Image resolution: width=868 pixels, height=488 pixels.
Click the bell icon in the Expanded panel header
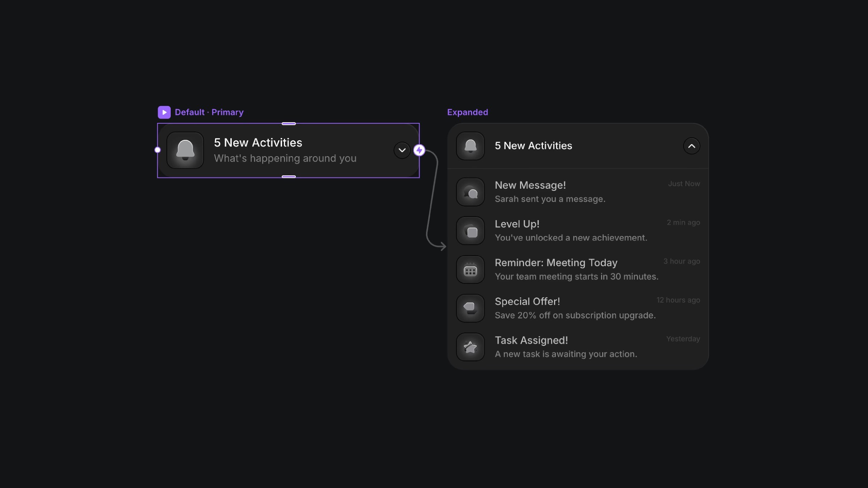point(470,146)
